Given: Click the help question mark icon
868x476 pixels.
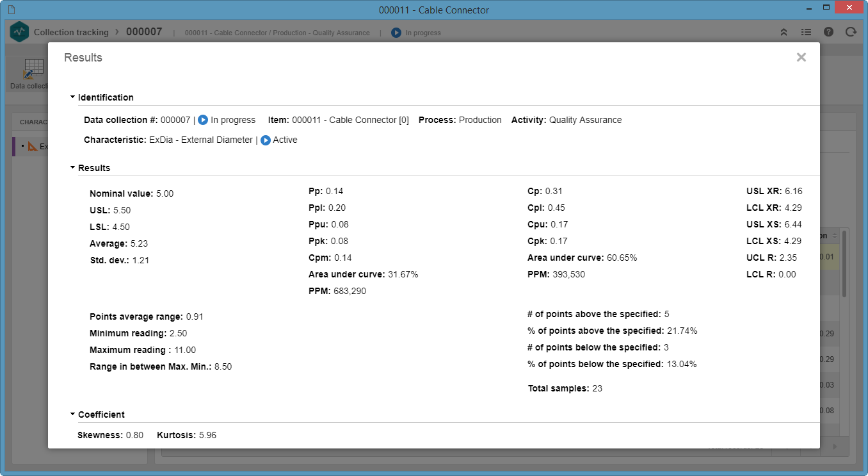Looking at the screenshot, I should point(828,32).
